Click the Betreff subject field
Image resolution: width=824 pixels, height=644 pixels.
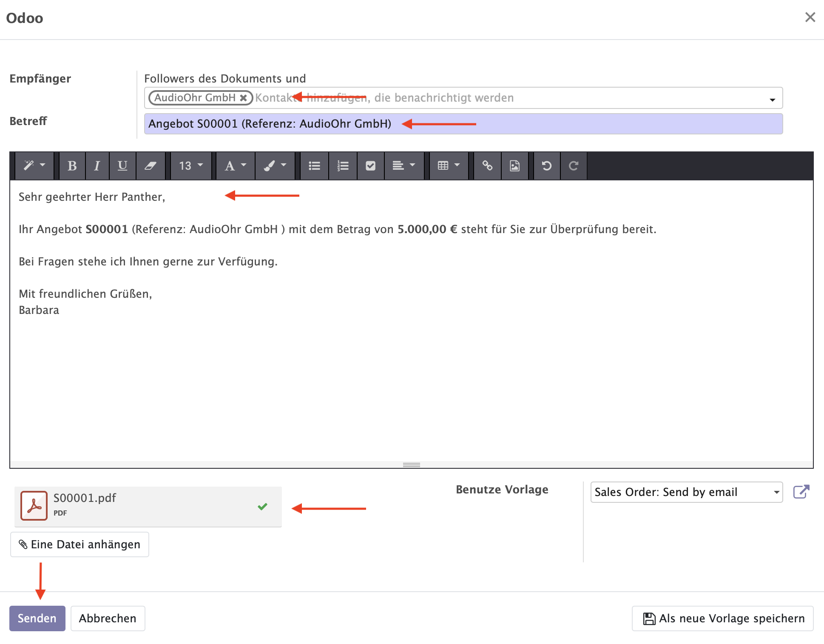point(463,124)
